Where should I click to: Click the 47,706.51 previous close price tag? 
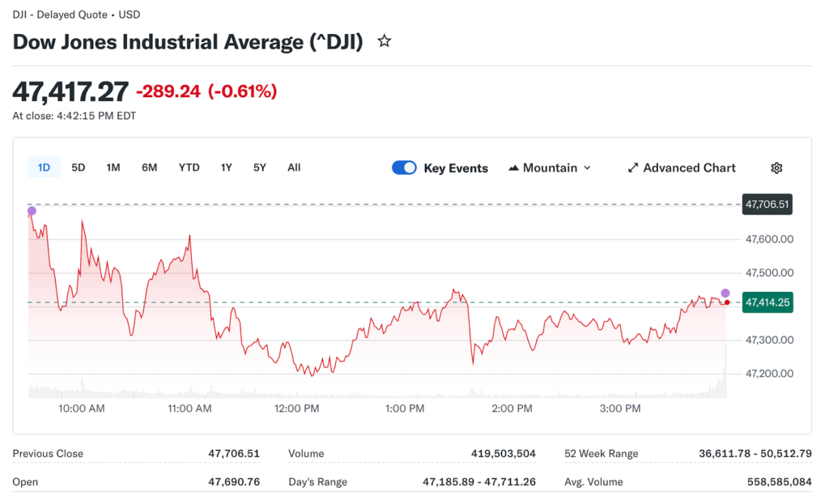767,205
